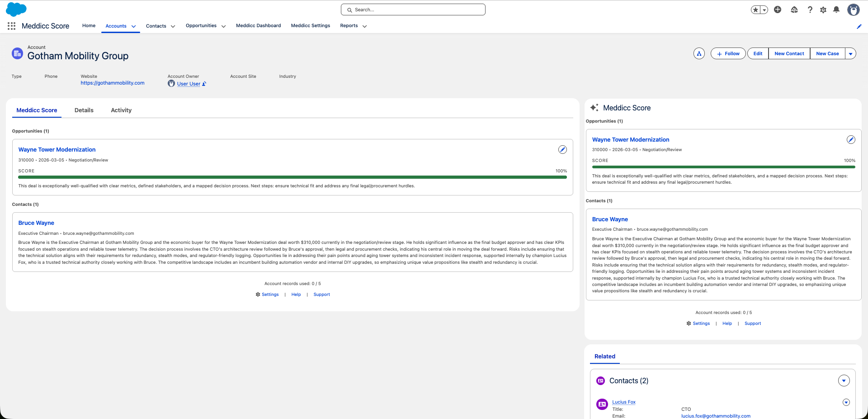
Task: Click the Lucius Fox contact icon
Action: pyautogui.click(x=602, y=404)
